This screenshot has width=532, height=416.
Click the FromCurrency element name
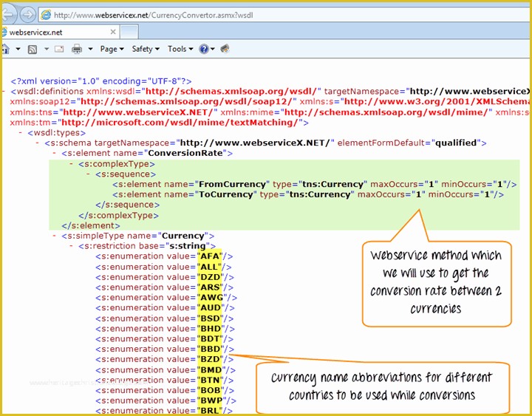point(232,184)
